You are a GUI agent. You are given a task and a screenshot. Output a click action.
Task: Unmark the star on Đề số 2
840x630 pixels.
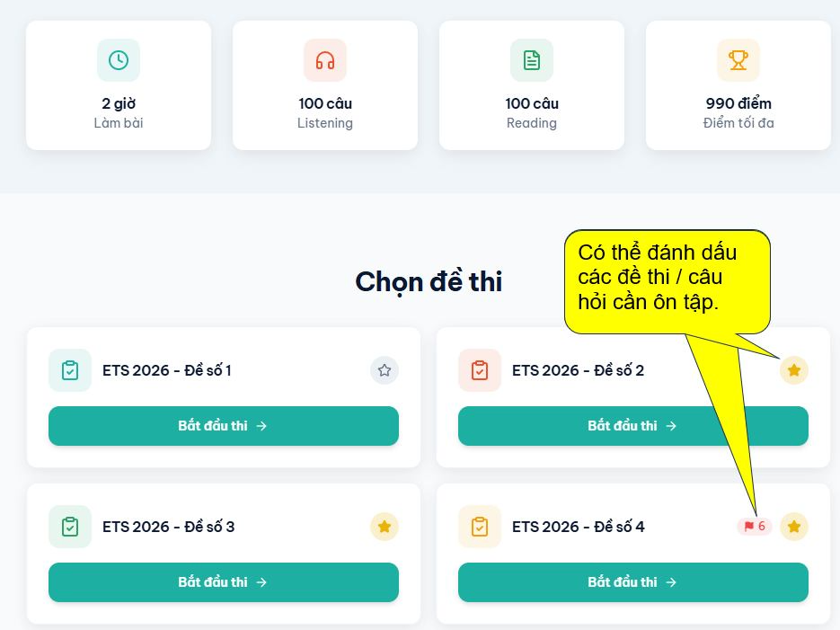click(x=794, y=370)
